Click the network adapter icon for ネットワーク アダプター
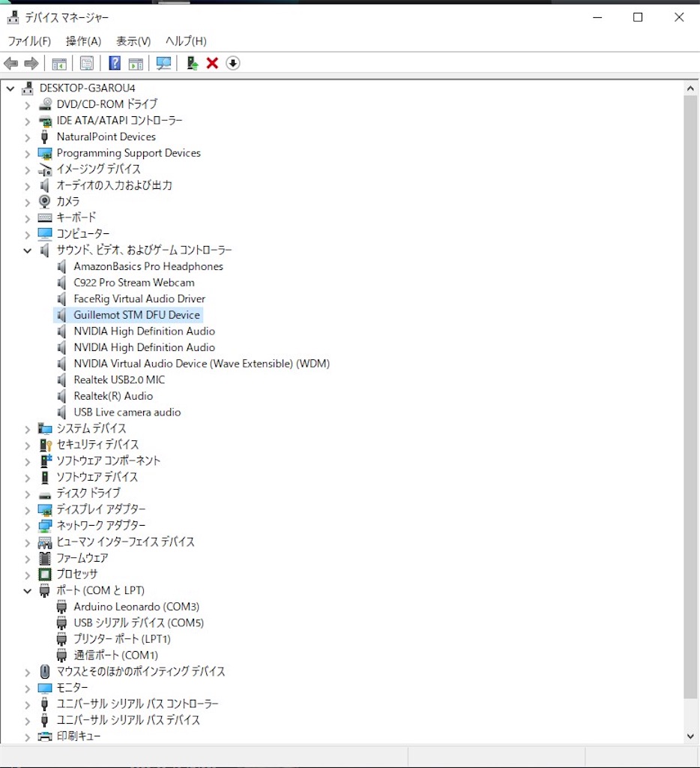 (x=45, y=526)
